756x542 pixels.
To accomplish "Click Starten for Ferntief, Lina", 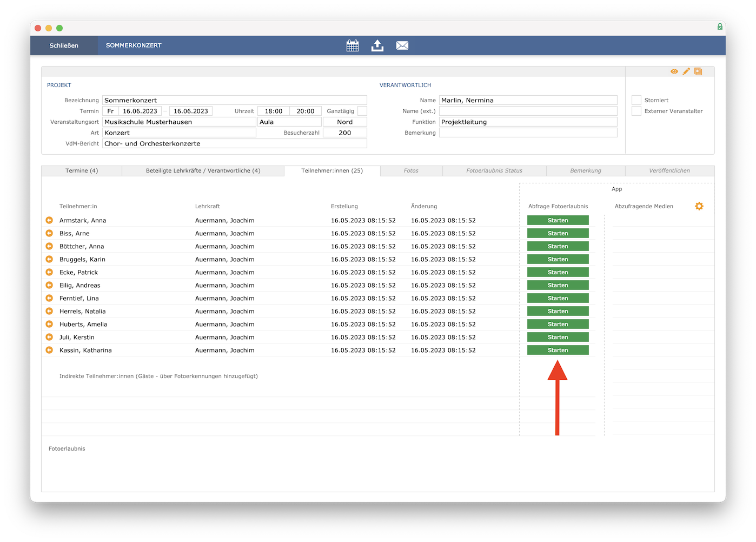I will 558,298.
